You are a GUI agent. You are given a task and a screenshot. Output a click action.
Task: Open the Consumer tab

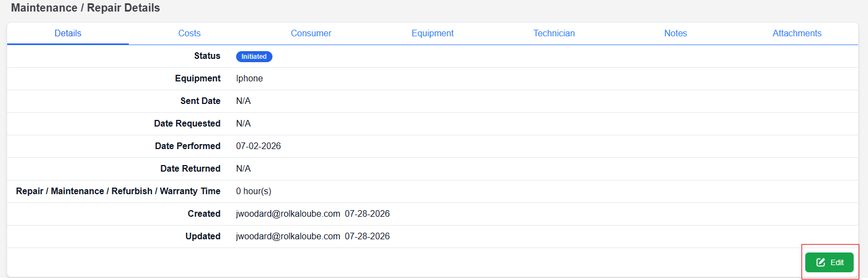pos(311,33)
